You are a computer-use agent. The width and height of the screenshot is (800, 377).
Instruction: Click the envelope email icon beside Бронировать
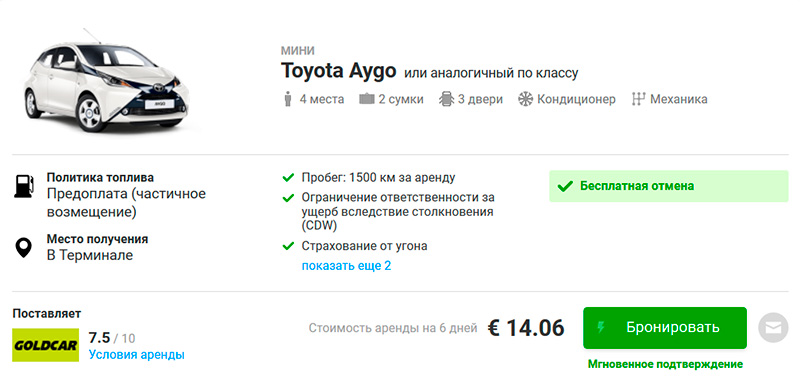click(773, 328)
